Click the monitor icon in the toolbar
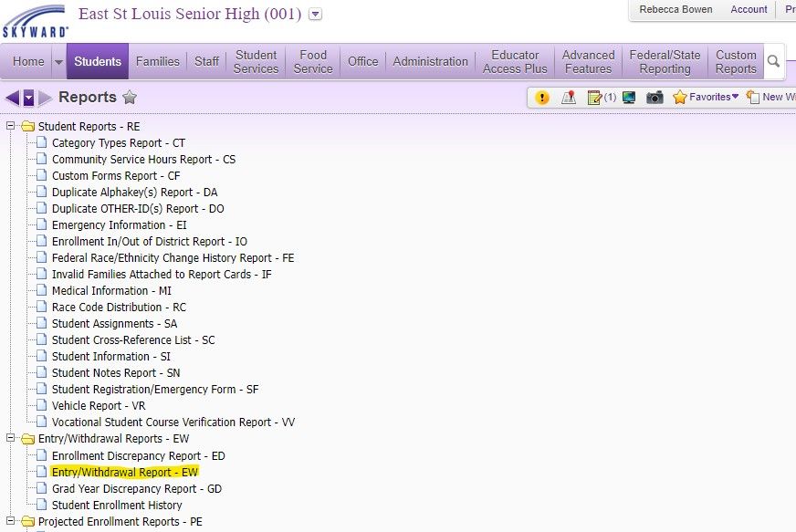 [629, 98]
